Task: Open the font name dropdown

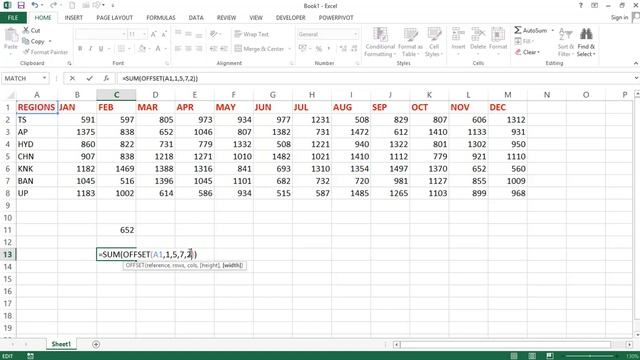Action: [x=124, y=34]
